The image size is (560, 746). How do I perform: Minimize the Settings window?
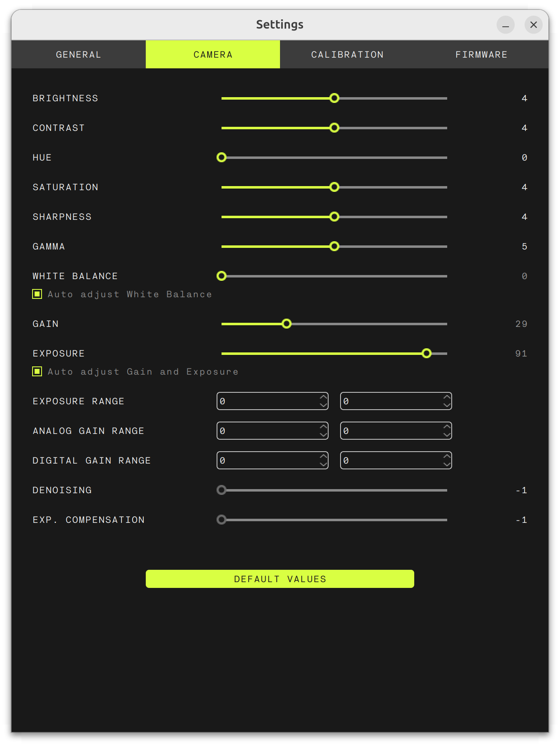pos(506,25)
